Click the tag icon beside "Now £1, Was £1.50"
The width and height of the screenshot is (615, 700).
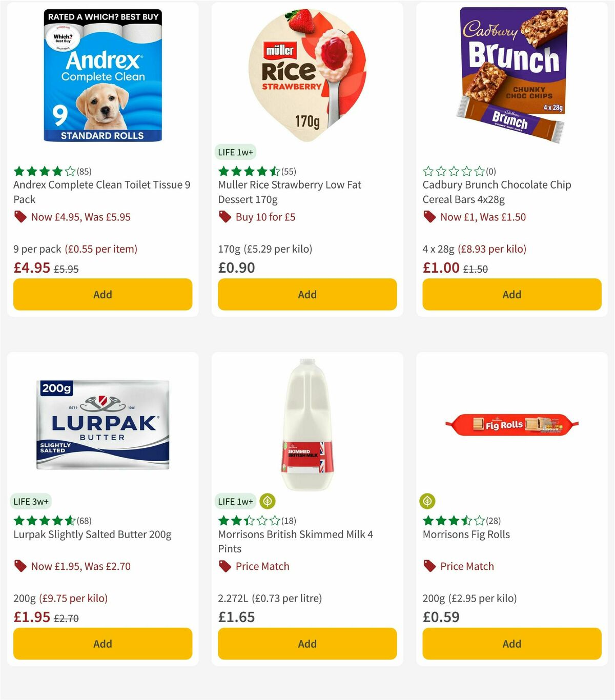[x=430, y=217]
